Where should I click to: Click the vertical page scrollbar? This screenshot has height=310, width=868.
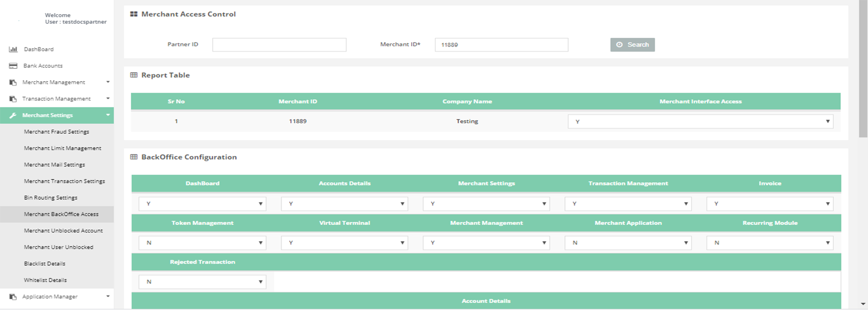863,68
